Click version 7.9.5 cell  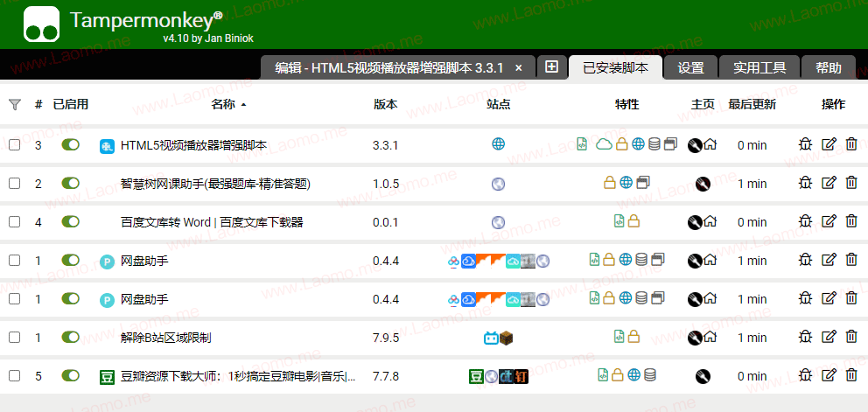click(386, 338)
